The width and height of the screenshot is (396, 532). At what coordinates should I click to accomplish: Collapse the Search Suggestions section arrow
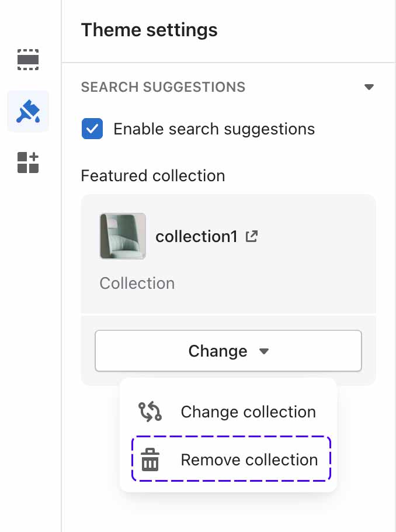tap(369, 87)
